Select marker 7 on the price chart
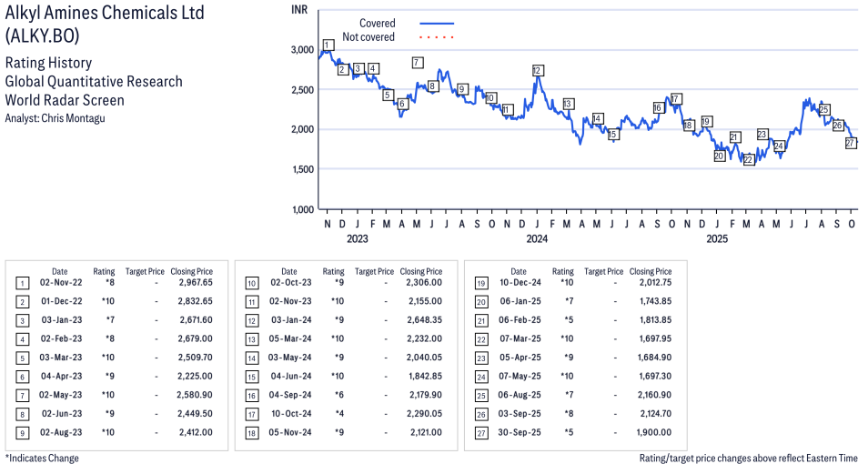The height and width of the screenshot is (464, 868). tap(417, 63)
